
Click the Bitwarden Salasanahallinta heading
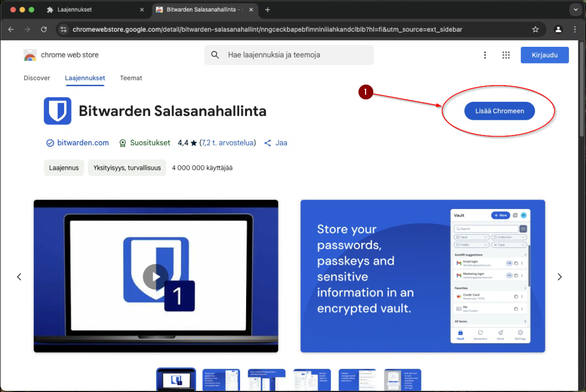click(172, 111)
